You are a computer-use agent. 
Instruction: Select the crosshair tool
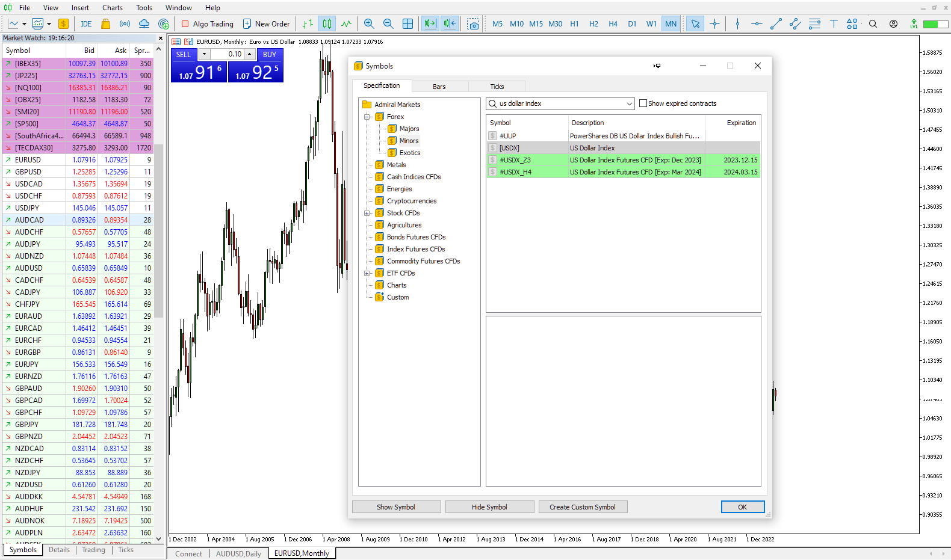click(x=714, y=24)
